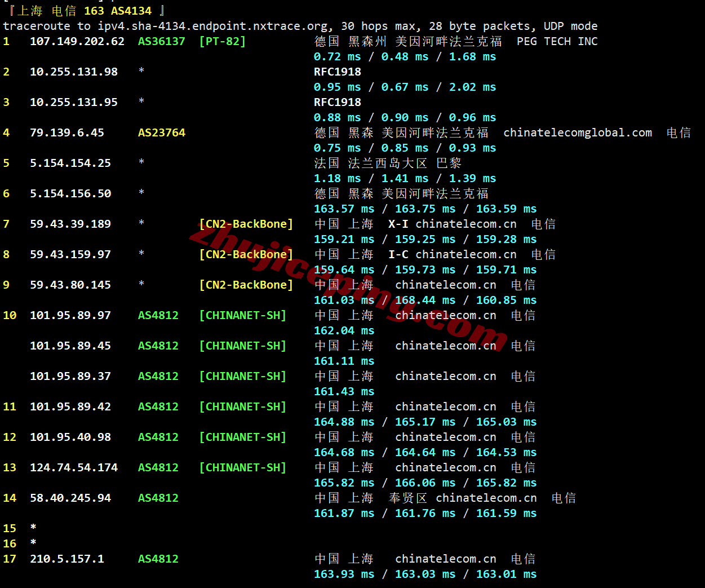
Task: Select IP 10.255.131.95
Action: click(x=74, y=102)
